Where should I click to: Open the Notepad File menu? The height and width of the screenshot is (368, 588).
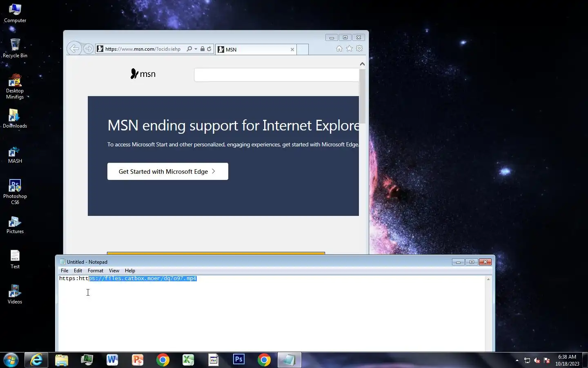click(x=65, y=271)
